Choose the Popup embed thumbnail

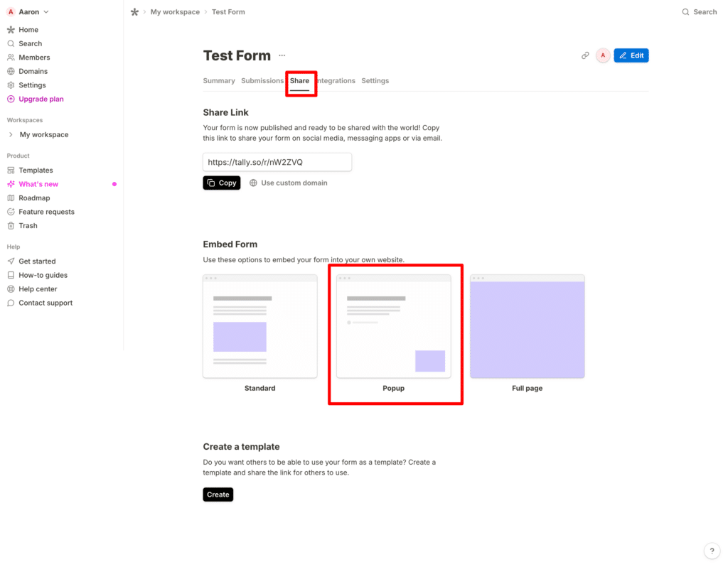click(394, 326)
